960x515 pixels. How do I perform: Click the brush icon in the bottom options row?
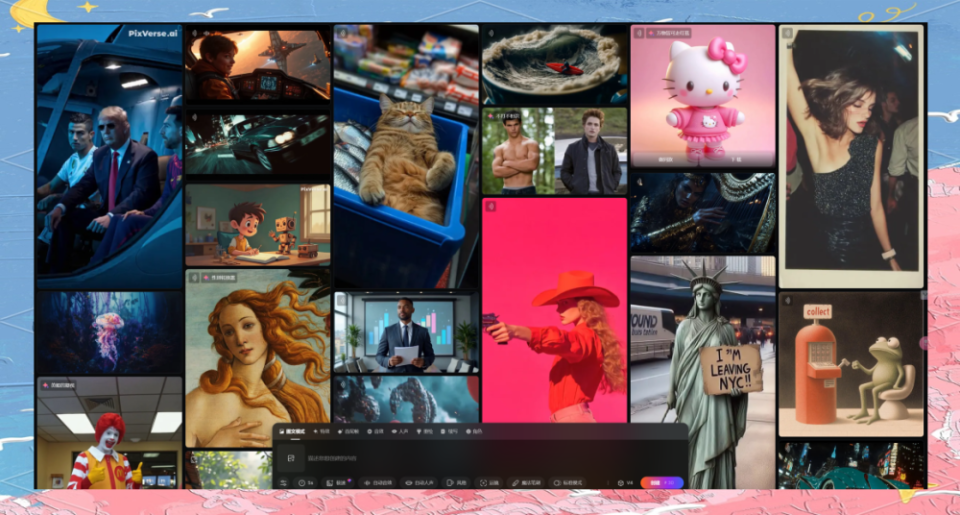pyautogui.click(x=516, y=483)
